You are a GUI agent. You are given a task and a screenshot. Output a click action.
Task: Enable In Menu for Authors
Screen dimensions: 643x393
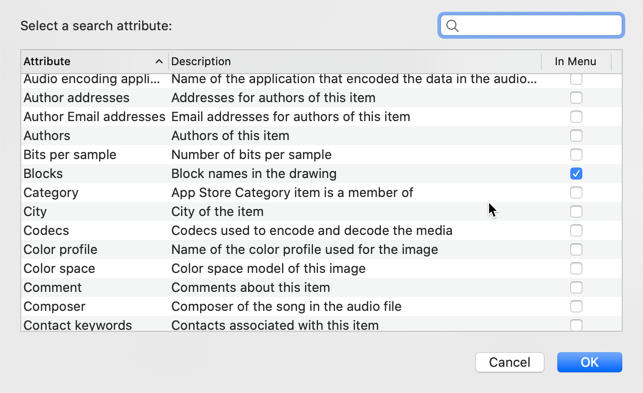point(576,136)
